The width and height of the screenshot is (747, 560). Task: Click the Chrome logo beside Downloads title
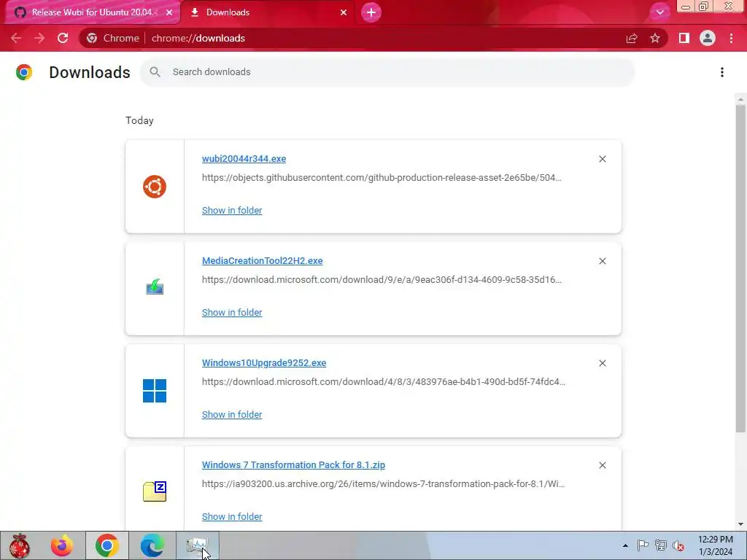[x=24, y=72]
